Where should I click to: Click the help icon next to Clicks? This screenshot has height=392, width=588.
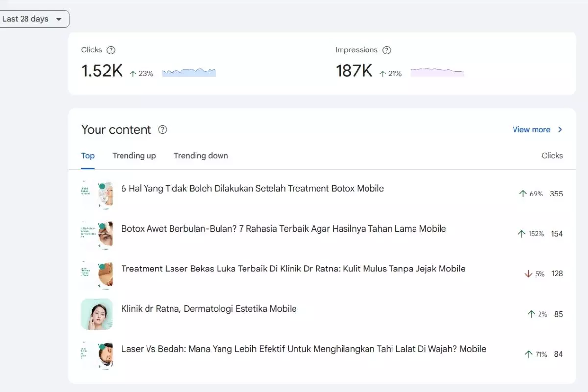[x=111, y=50]
